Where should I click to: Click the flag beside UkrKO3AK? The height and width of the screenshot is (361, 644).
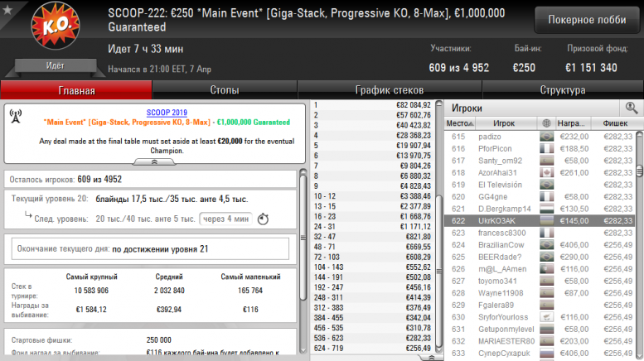546,221
